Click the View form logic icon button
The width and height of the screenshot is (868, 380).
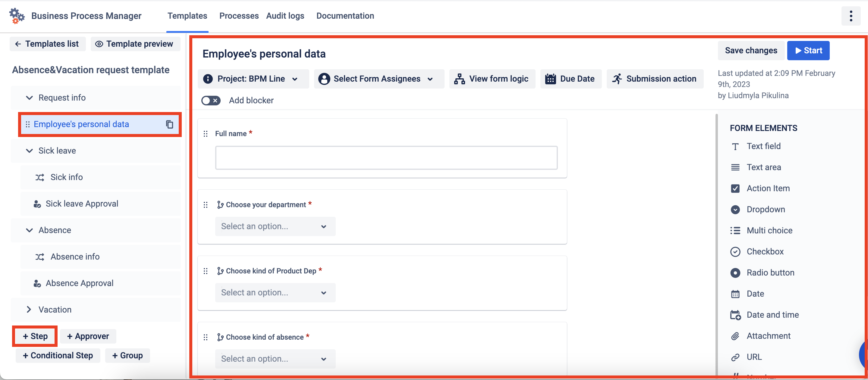click(459, 79)
